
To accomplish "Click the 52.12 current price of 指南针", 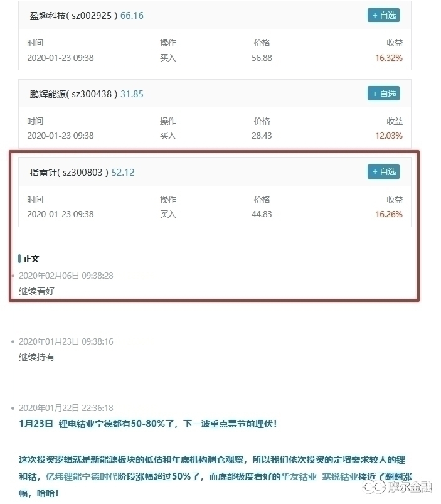I will tap(123, 173).
